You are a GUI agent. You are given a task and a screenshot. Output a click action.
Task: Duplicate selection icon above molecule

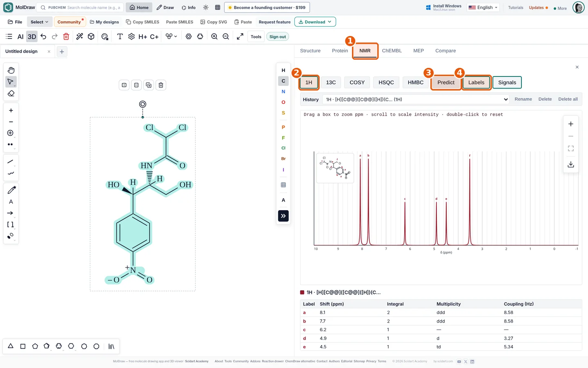pyautogui.click(x=149, y=85)
